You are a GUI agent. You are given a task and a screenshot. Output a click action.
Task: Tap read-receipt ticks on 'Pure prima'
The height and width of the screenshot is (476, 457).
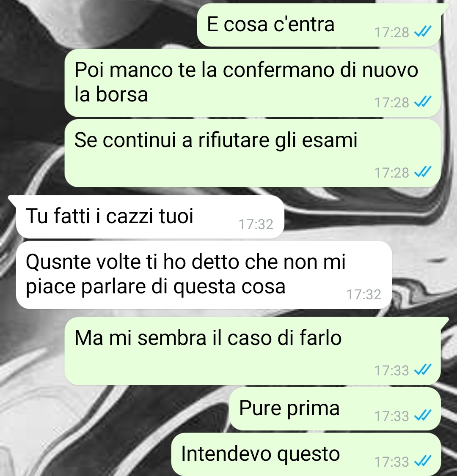tap(423, 416)
